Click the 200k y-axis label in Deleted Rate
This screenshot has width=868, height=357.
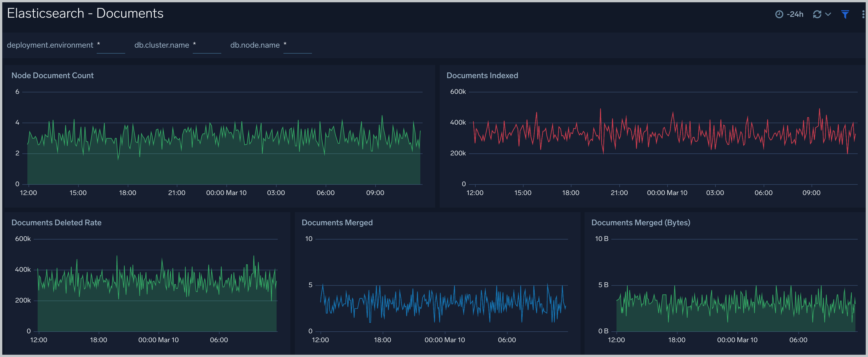[23, 301]
